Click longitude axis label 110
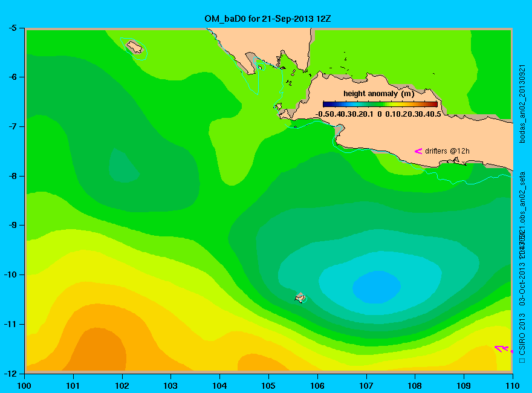 [513, 386]
